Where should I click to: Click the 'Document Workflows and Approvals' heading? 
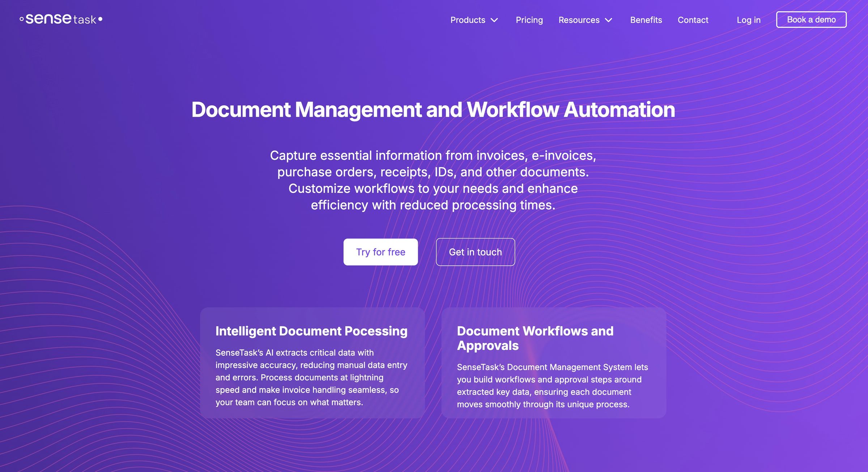point(535,338)
